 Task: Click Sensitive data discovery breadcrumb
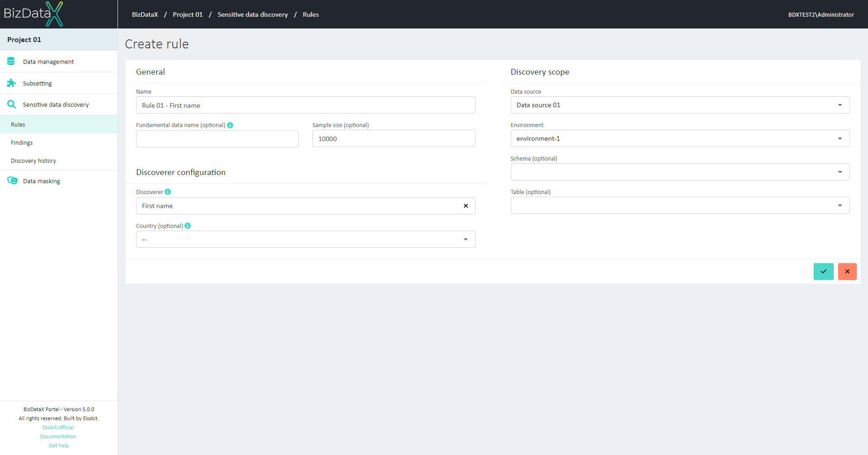pos(253,14)
